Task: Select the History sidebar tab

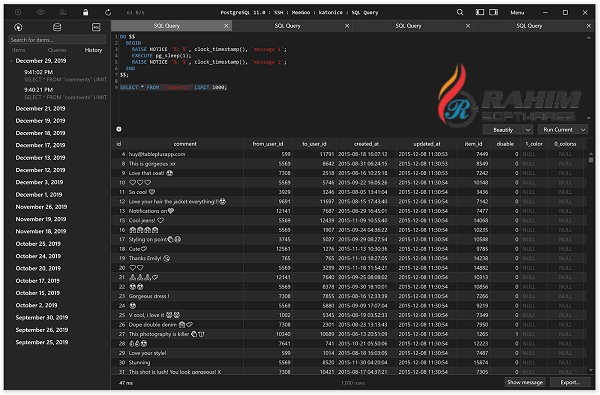Action: tap(93, 50)
